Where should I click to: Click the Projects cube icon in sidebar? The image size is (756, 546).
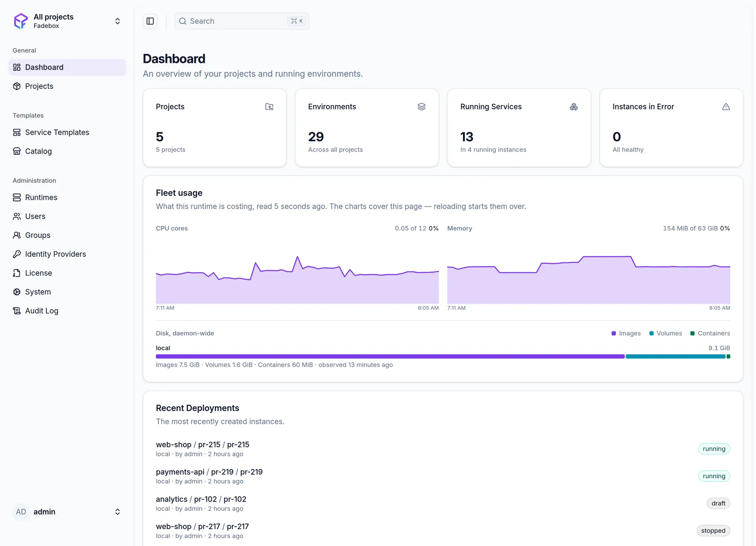[x=17, y=86]
